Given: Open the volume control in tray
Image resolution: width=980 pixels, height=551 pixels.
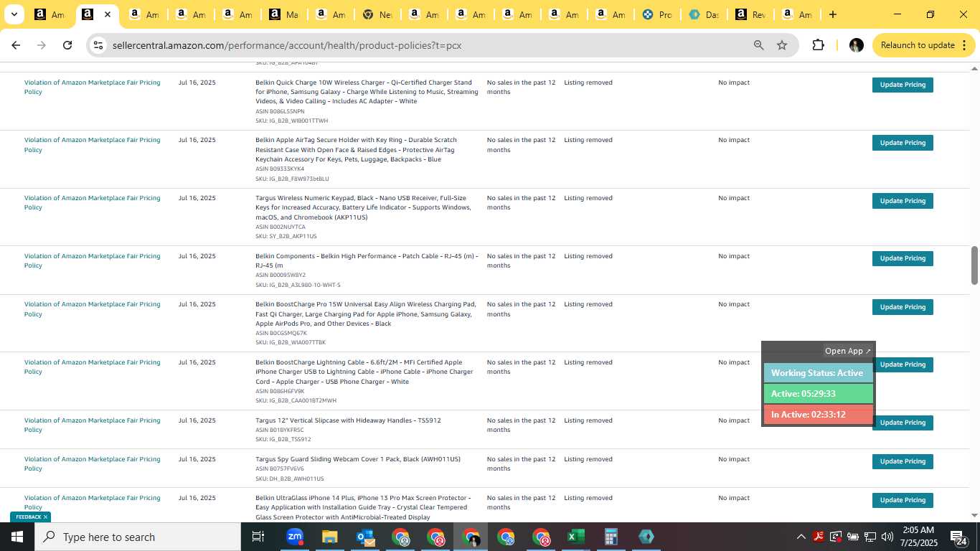Looking at the screenshot, I should coord(887,537).
